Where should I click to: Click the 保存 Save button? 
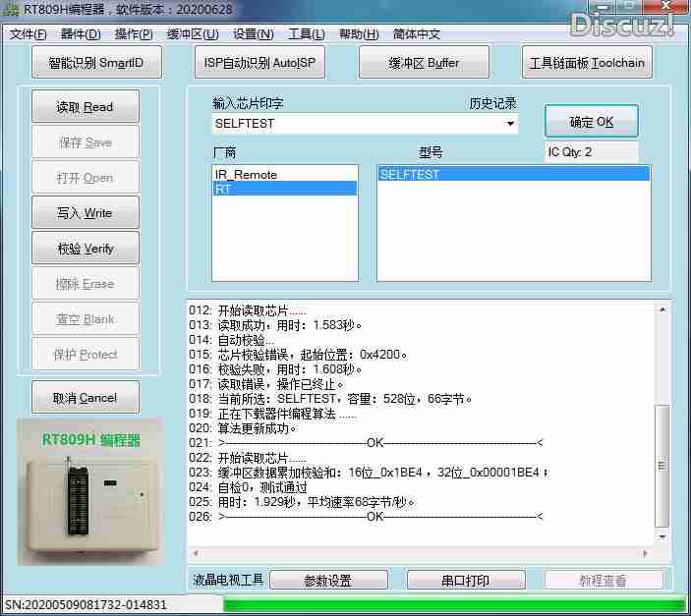tap(86, 141)
